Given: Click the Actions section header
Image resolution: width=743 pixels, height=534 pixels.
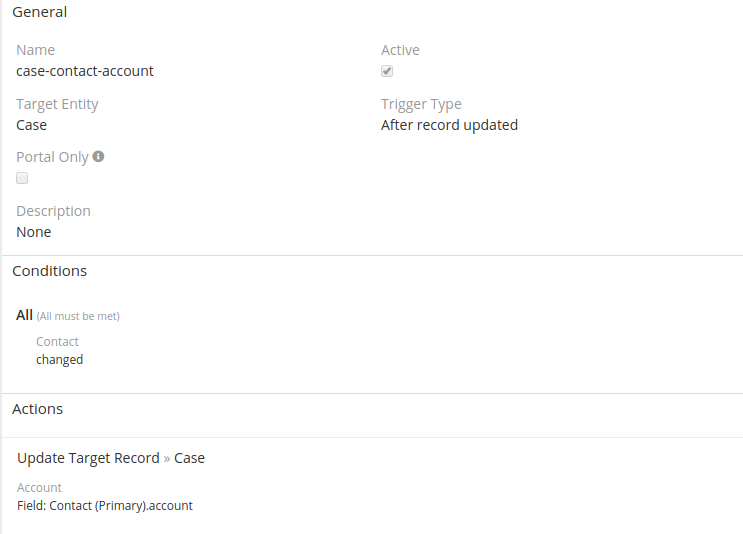Looking at the screenshot, I should point(38,409).
